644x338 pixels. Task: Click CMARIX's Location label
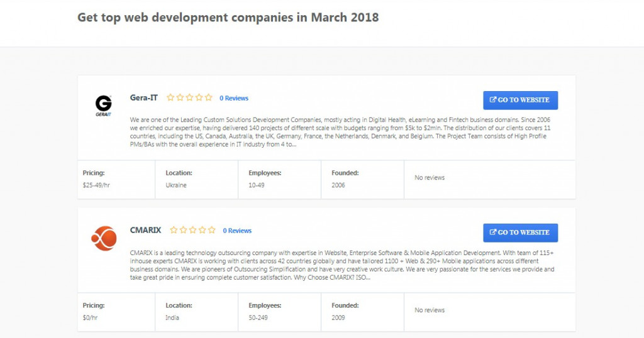[x=179, y=305]
